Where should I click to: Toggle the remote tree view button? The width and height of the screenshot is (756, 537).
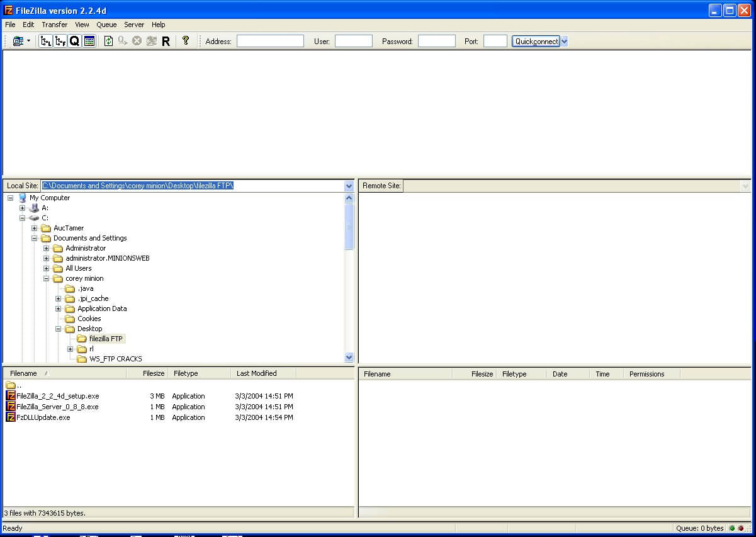(x=60, y=41)
